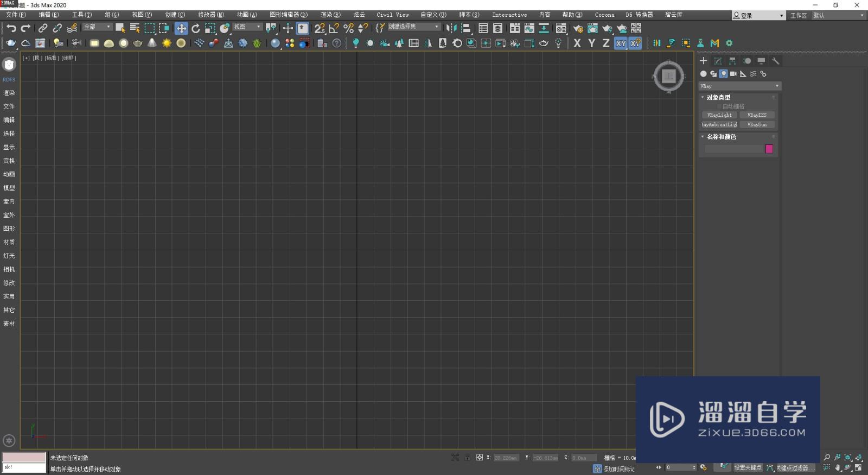Image resolution: width=868 pixels, height=475 pixels.
Task: Collapse the 名称和颜色 rollout
Action: point(702,137)
